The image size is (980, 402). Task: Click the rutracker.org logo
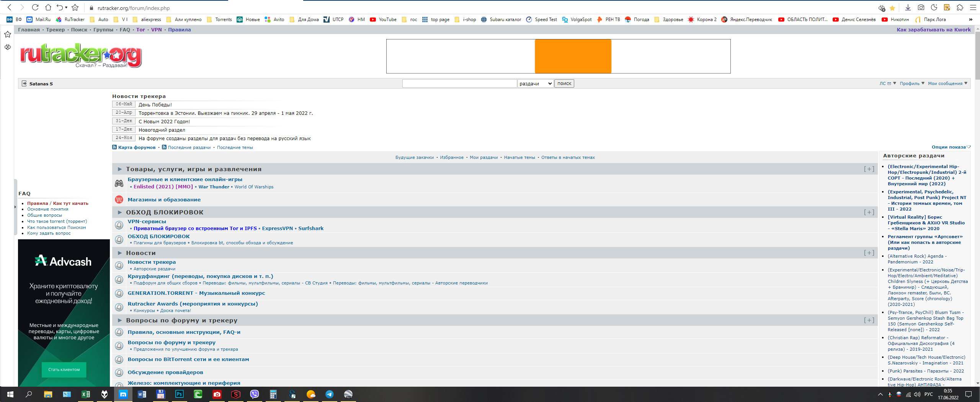pyautogui.click(x=81, y=55)
